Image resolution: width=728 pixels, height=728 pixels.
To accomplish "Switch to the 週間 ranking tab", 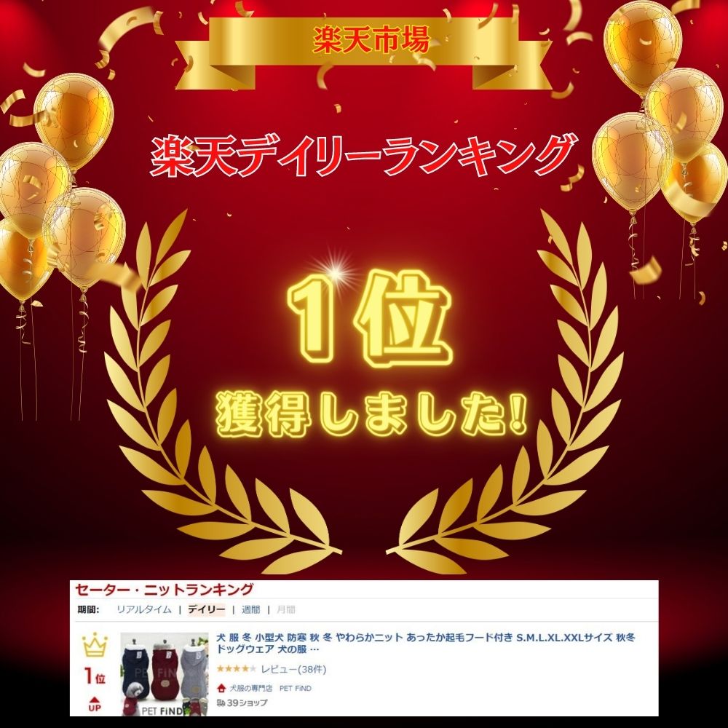I will click(250, 609).
